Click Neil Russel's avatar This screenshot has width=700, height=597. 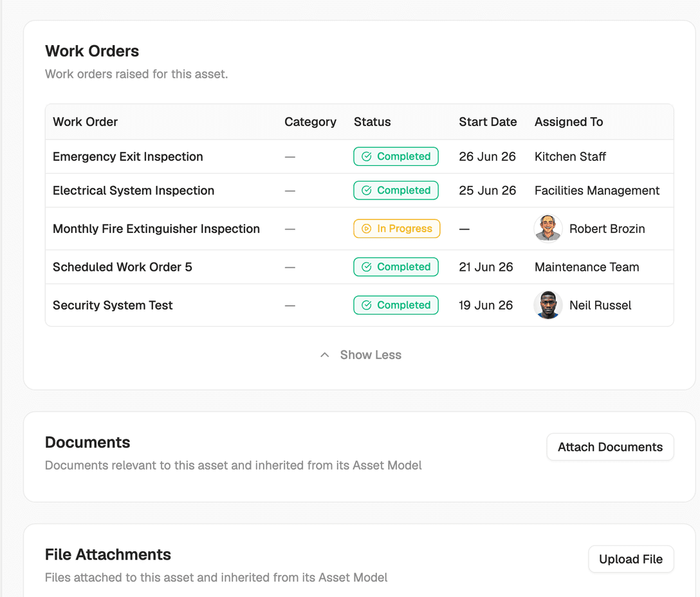pos(548,306)
